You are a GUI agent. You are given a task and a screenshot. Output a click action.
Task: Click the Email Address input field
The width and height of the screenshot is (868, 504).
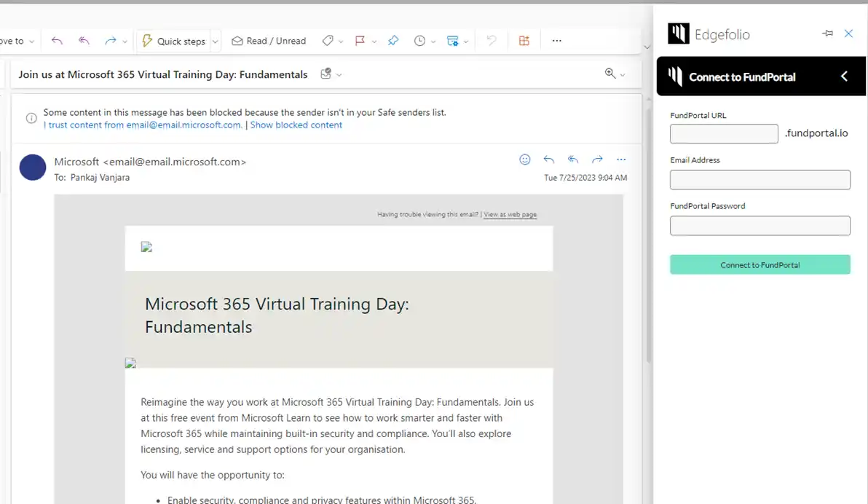pos(760,179)
